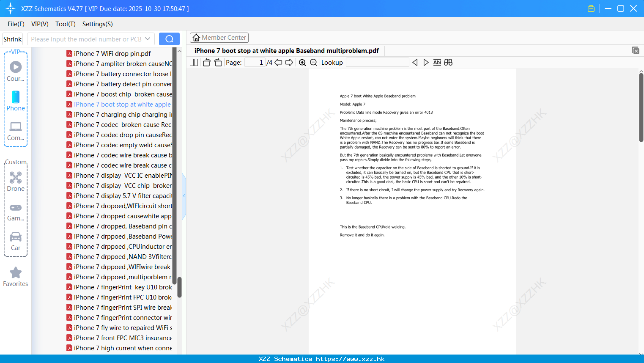Zoom in on the PDF

tap(302, 62)
